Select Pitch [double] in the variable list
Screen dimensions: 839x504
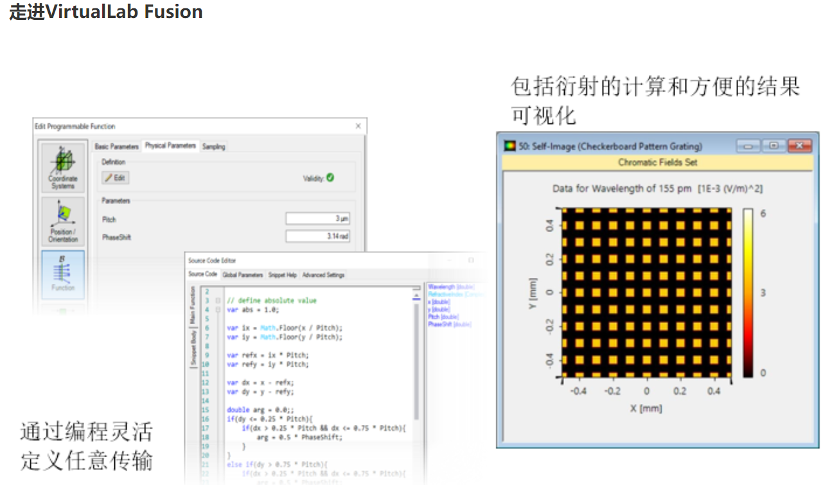(x=444, y=317)
